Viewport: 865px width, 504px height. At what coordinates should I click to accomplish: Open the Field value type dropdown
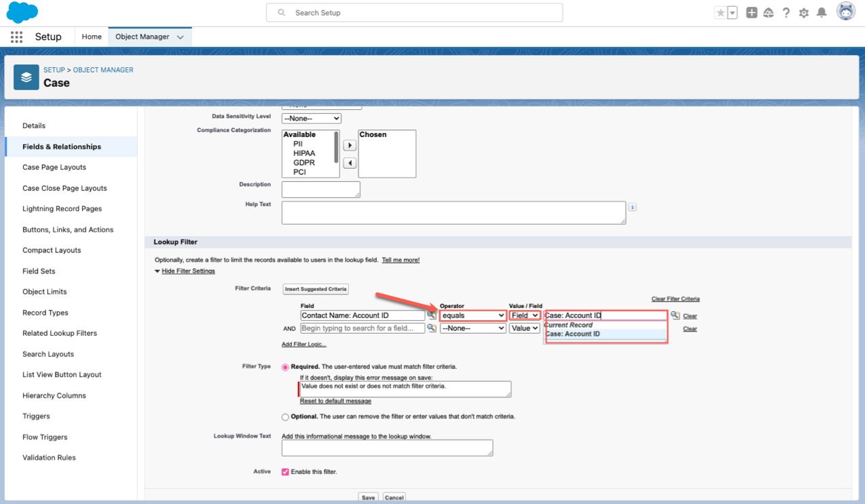click(x=525, y=315)
